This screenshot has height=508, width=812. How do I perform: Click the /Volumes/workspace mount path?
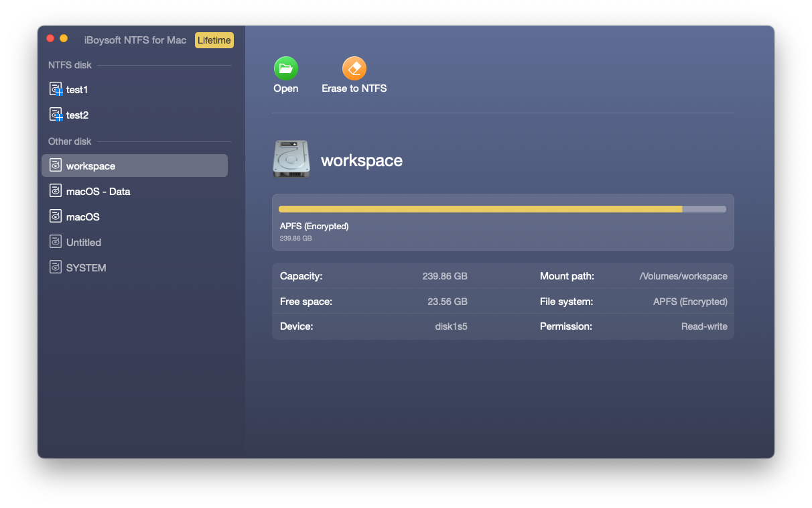click(x=683, y=276)
